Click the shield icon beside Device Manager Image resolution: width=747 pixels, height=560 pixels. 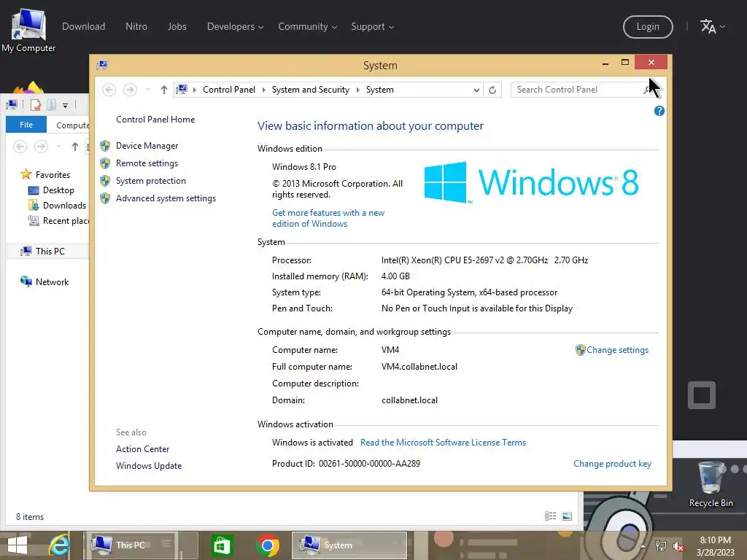click(x=105, y=146)
